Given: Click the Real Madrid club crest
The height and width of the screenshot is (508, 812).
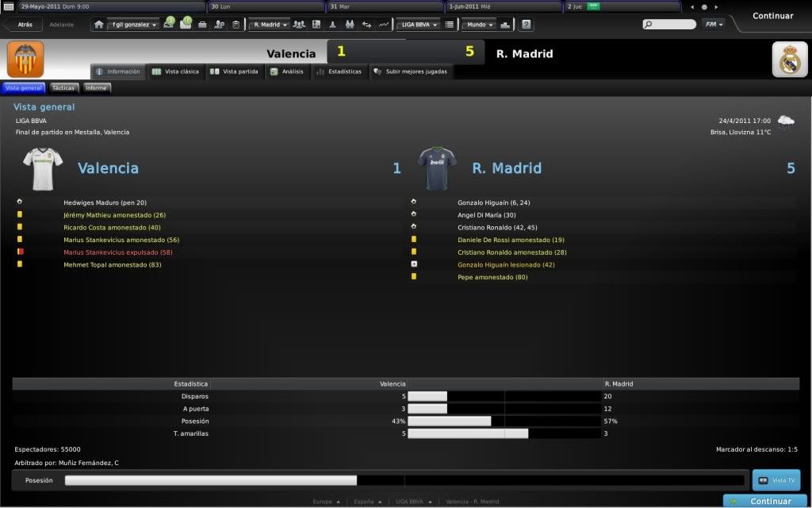Looking at the screenshot, I should (789, 59).
